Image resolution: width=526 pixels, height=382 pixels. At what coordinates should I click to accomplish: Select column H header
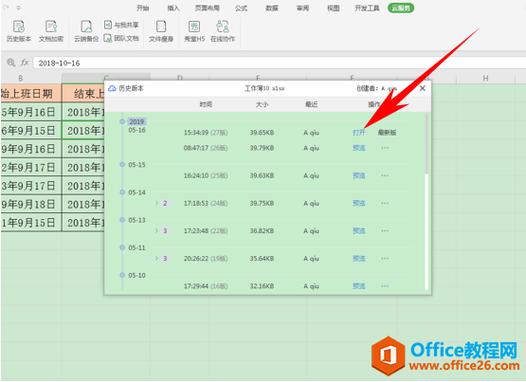pyautogui.click(x=485, y=78)
